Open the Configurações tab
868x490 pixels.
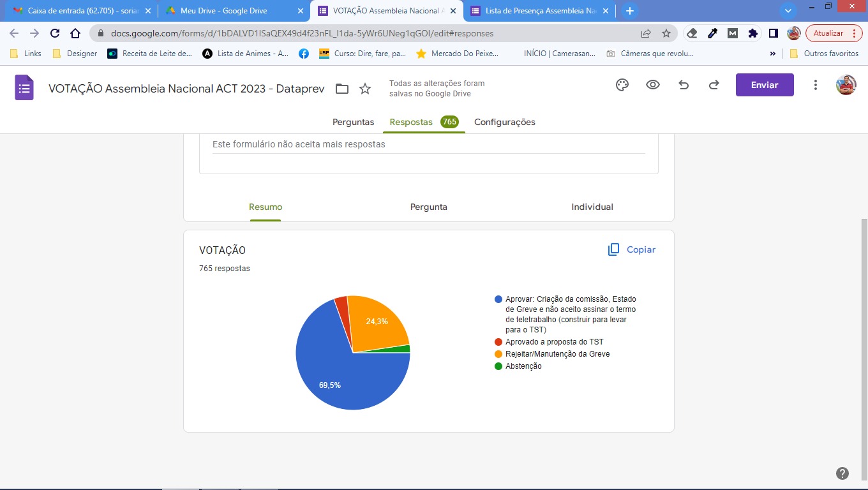[x=505, y=122]
